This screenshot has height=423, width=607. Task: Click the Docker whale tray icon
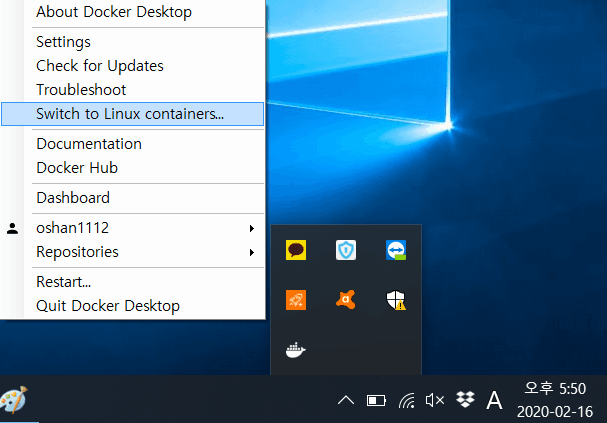click(296, 350)
